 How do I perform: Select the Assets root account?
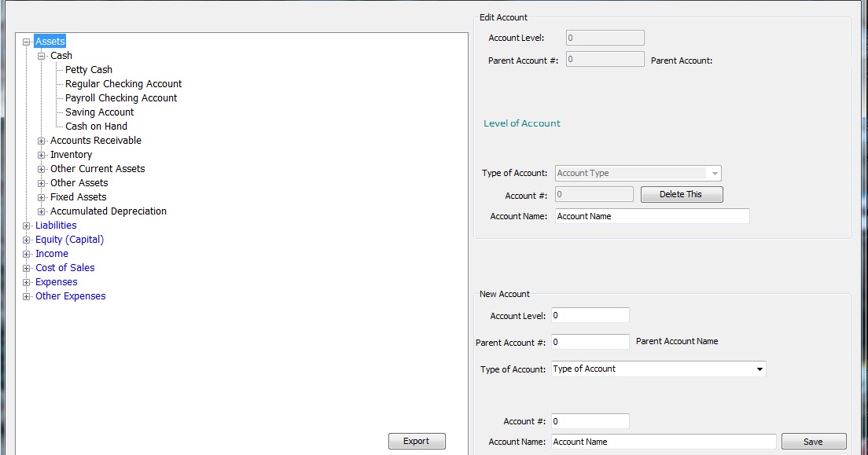click(x=50, y=42)
